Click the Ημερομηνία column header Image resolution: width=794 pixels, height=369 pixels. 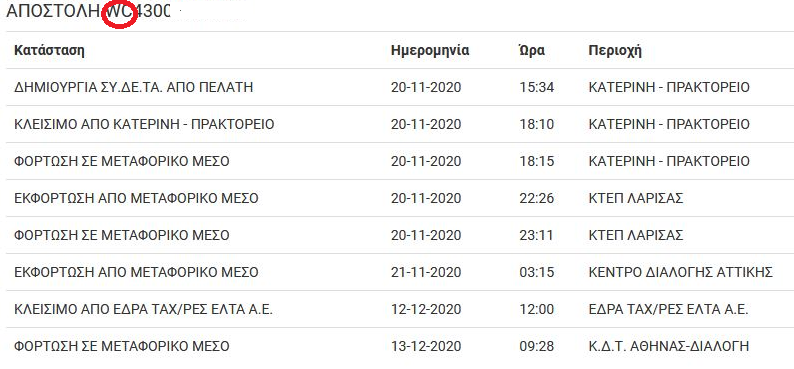coord(430,51)
